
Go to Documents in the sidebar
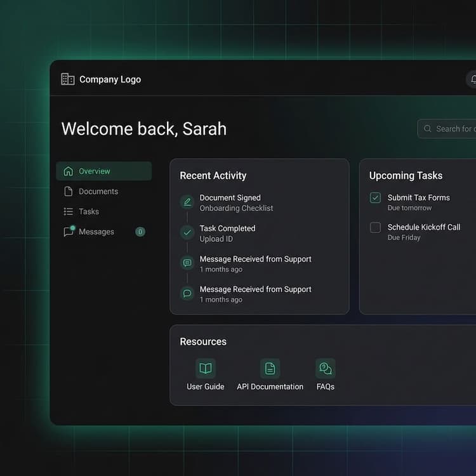tap(98, 192)
